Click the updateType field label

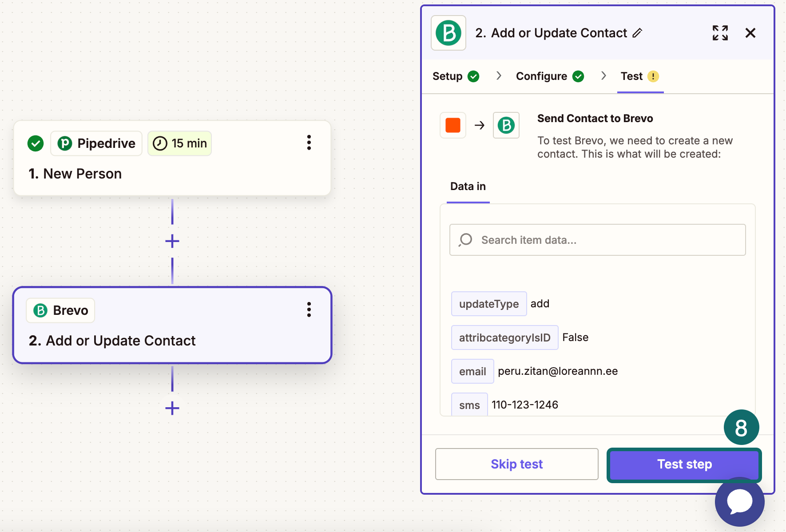click(489, 304)
